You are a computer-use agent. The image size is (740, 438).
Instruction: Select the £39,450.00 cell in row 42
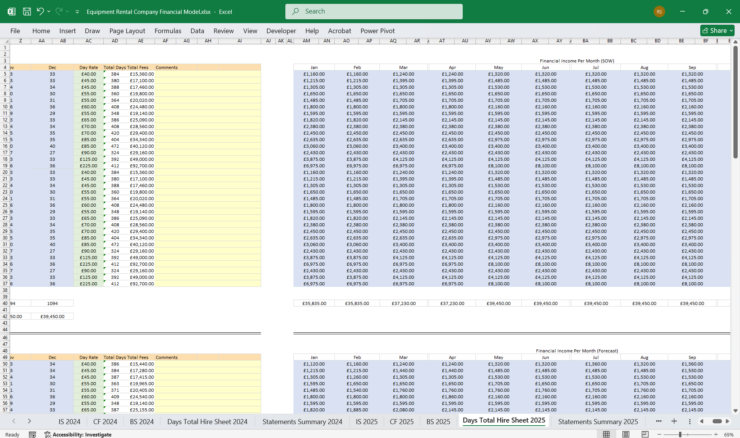[52, 316]
